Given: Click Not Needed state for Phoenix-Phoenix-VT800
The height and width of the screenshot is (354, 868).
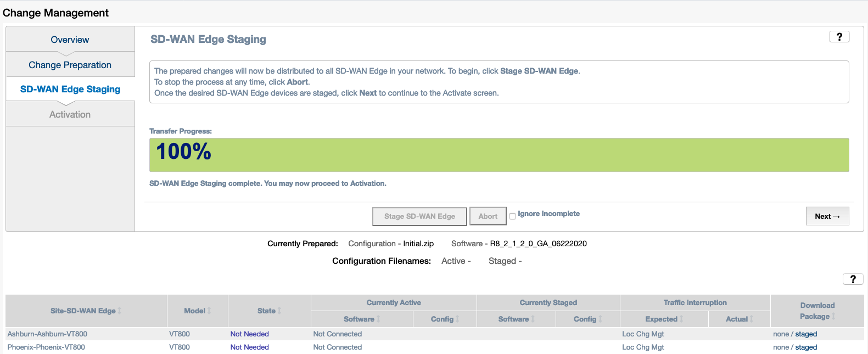Looking at the screenshot, I should click(x=249, y=347).
